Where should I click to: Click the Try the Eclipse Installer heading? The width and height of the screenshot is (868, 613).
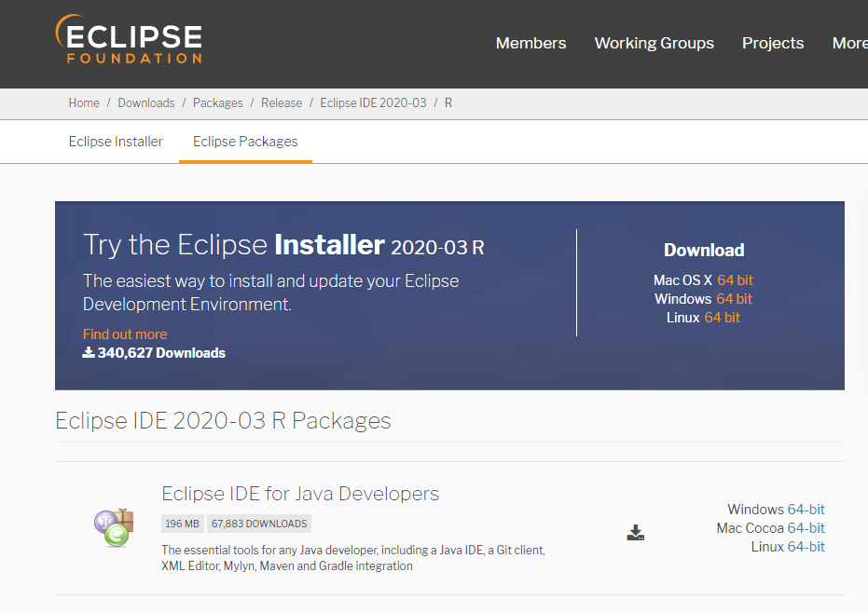tap(283, 245)
